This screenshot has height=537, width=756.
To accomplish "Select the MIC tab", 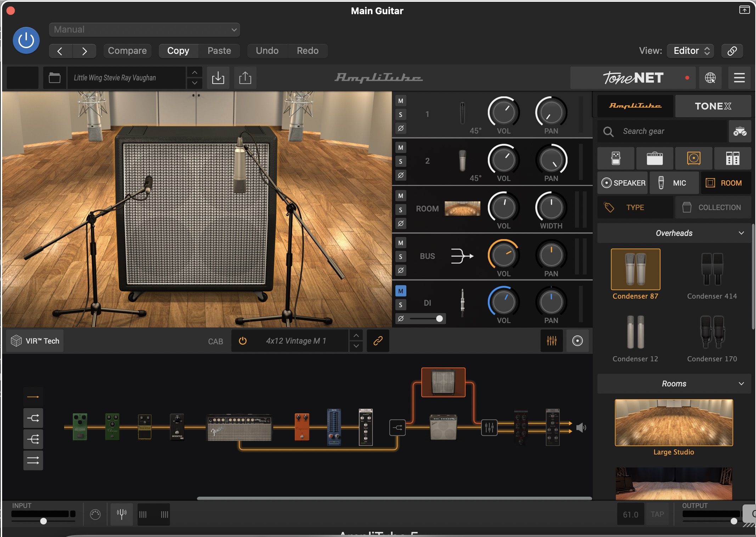I will coord(674,183).
